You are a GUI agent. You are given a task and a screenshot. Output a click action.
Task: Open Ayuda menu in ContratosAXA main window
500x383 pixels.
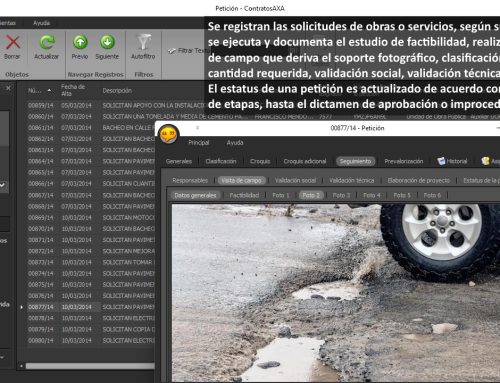[42, 23]
